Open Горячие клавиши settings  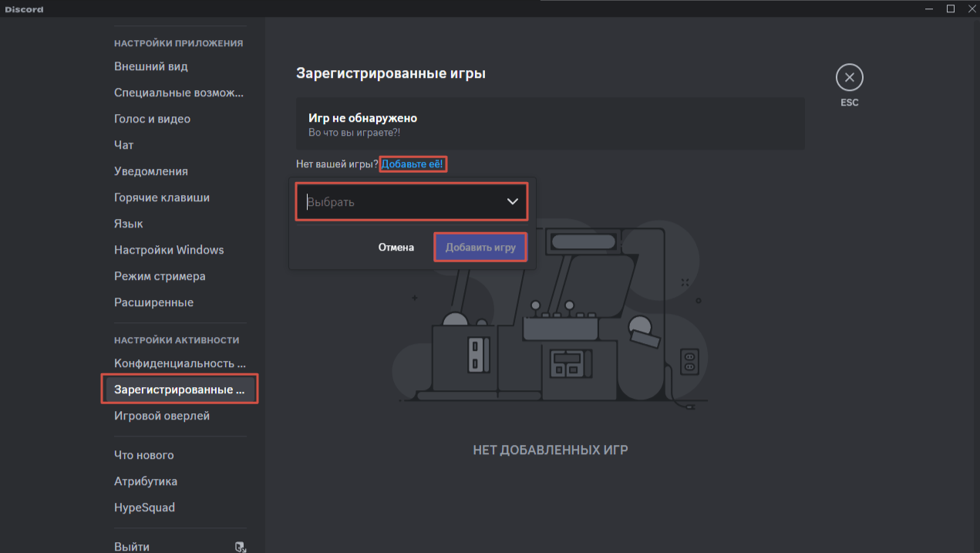[x=162, y=197]
